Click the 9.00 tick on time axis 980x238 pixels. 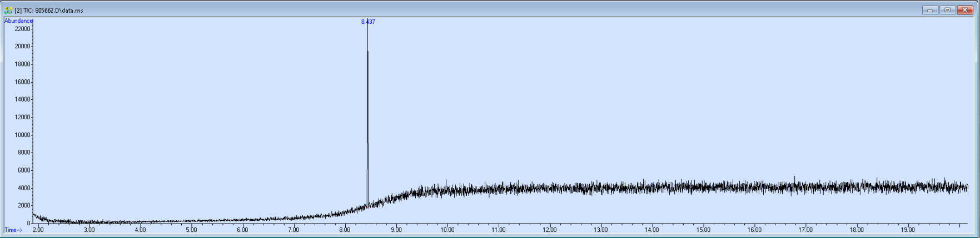396,230
